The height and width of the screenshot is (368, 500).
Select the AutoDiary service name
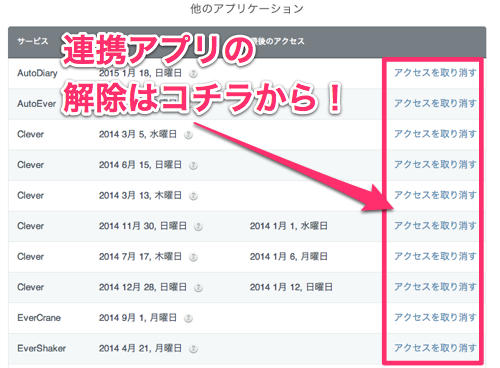click(37, 73)
